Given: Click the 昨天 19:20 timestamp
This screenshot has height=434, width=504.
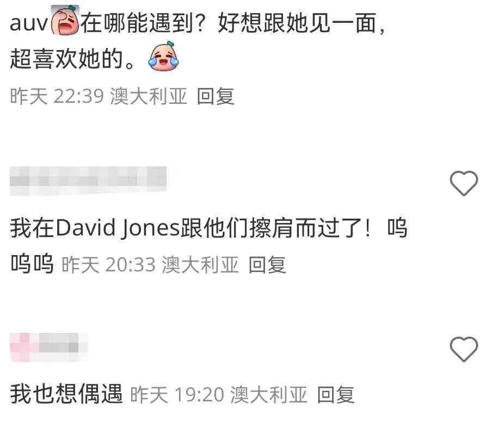Looking at the screenshot, I should (x=177, y=394).
